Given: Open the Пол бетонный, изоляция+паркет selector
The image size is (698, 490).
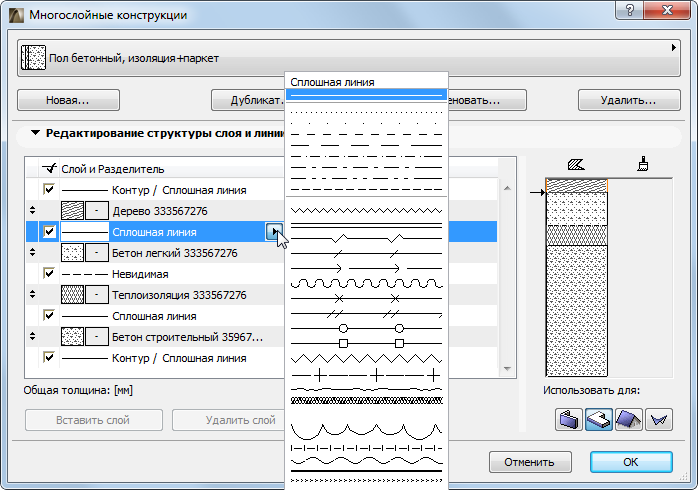Looking at the screenshot, I should (x=349, y=58).
